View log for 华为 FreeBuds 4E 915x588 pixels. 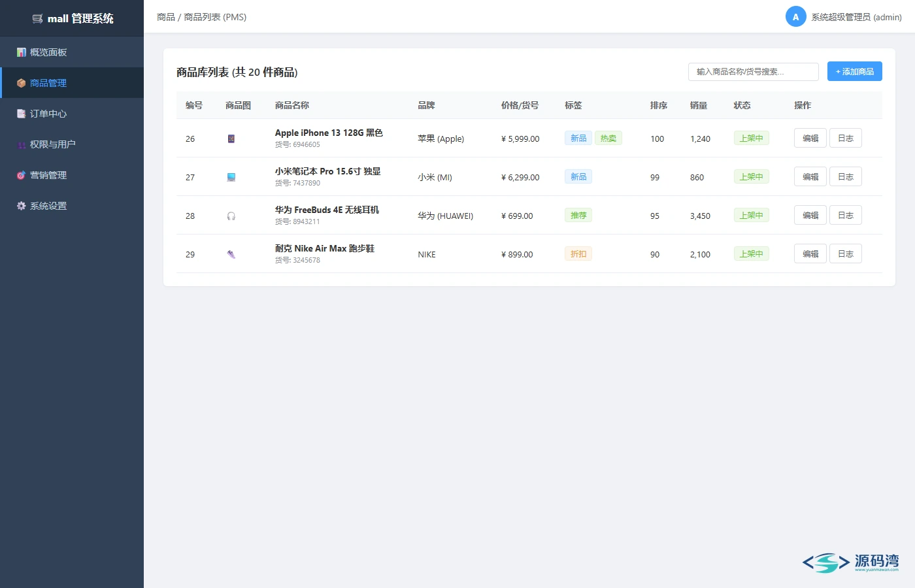click(x=846, y=215)
